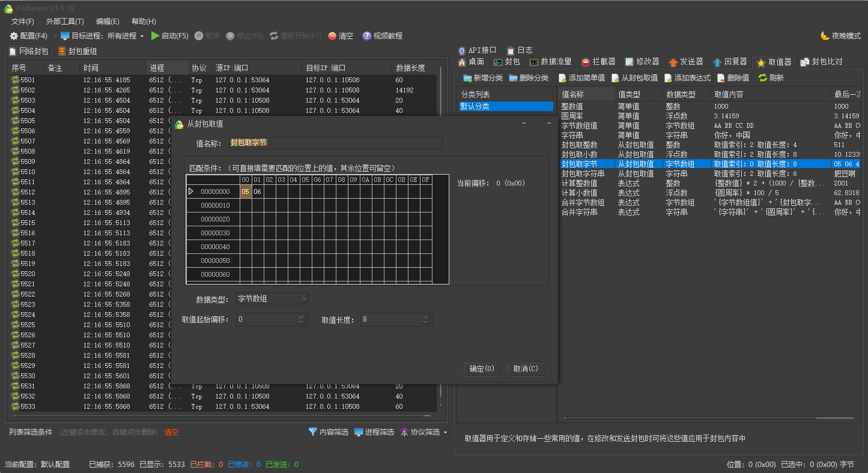Viewport: 868px width, 473px height.
Task: Select the 发送器 sender panel icon
Action: 674,61
